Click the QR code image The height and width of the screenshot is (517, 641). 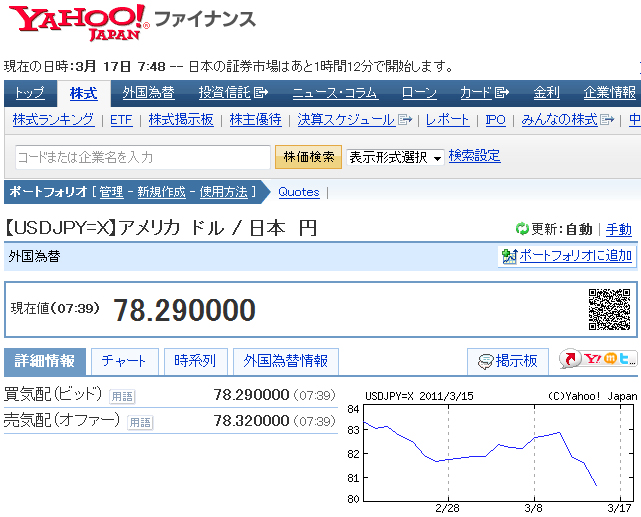click(x=608, y=309)
